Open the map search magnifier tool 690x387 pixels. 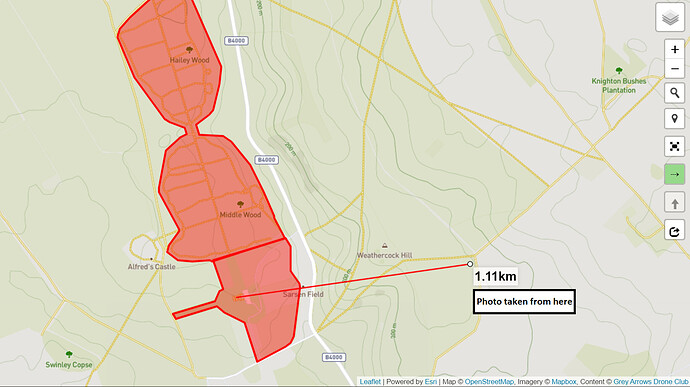click(x=675, y=93)
